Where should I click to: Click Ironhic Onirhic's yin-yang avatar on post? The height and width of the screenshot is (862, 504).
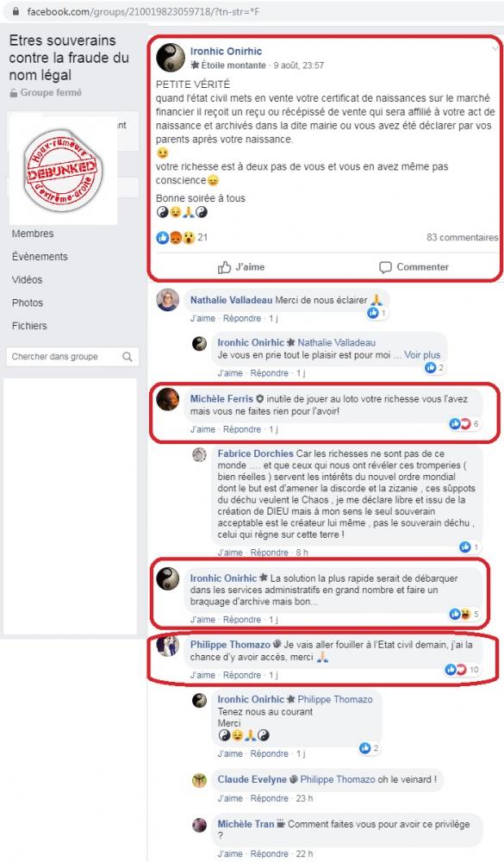click(171, 58)
